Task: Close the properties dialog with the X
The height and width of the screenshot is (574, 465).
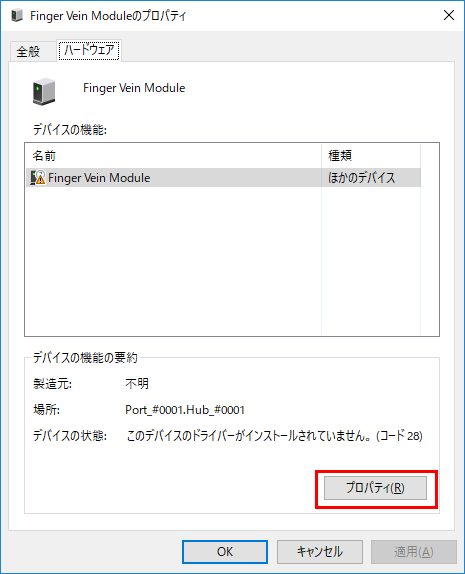Action: coord(449,15)
